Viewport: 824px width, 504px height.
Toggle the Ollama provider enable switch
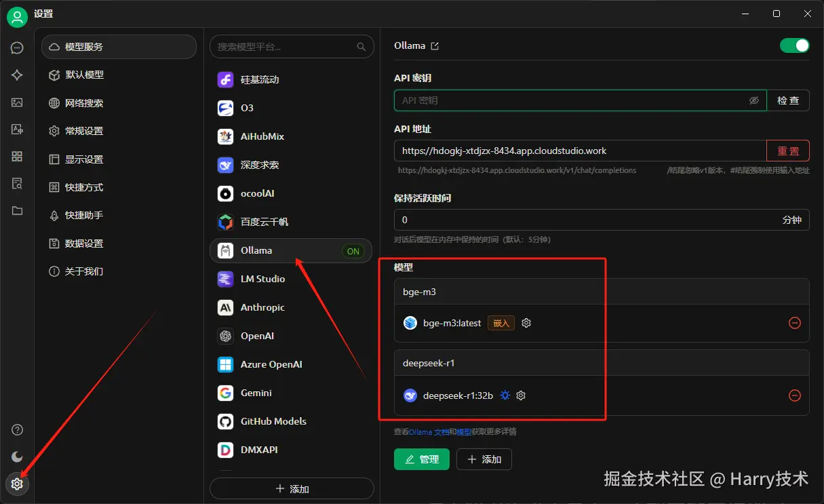point(794,45)
